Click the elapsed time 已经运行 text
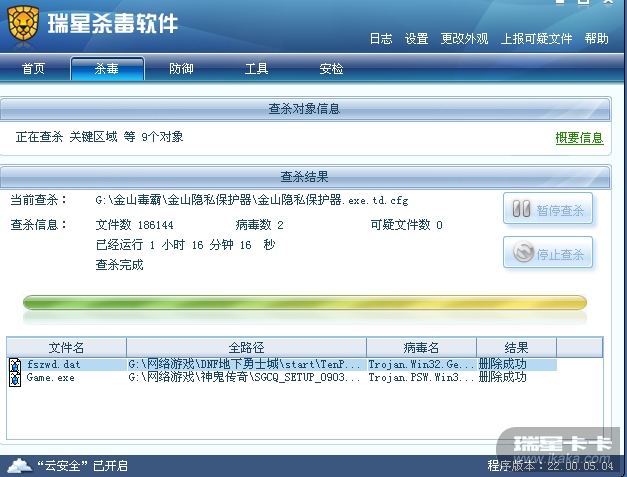This screenshot has width=627, height=477. coord(186,245)
